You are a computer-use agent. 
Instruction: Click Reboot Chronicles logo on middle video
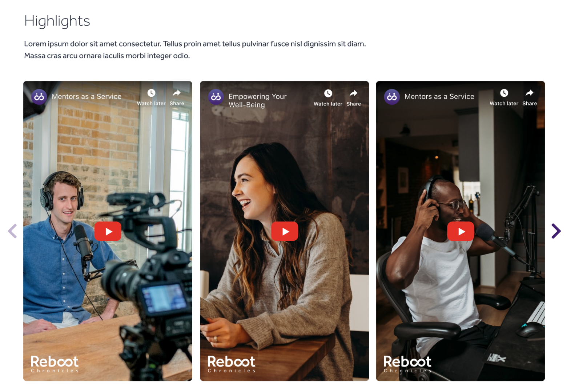point(231,364)
